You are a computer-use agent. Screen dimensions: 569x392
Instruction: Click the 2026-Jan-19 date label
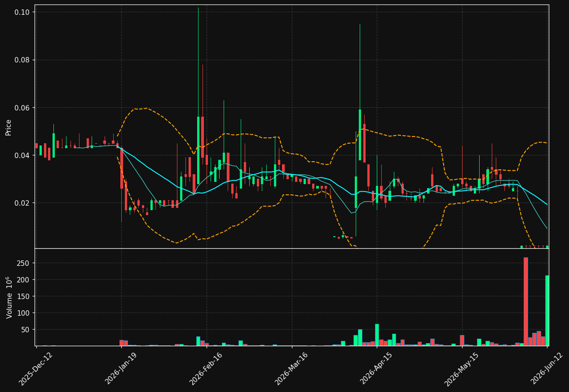(121, 369)
